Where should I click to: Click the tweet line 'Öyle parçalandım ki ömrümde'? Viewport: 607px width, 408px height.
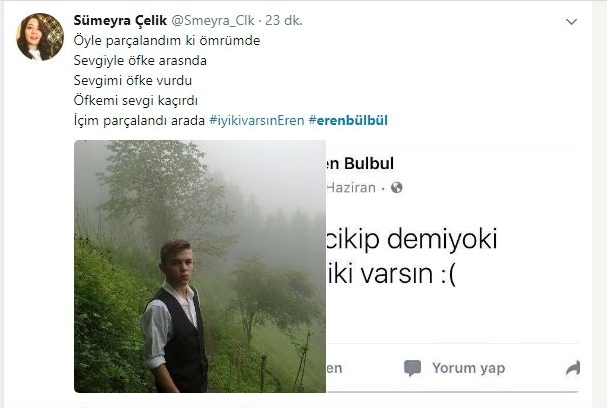(x=167, y=41)
